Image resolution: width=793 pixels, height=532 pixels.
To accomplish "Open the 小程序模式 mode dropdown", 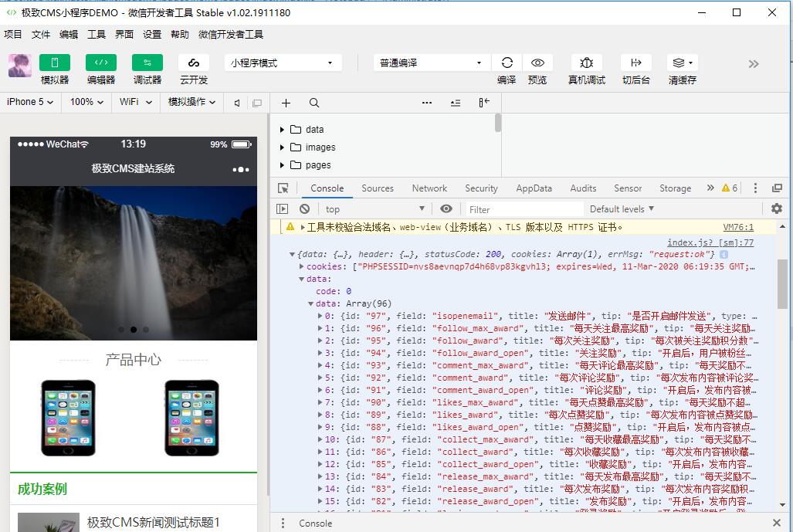I will coord(283,63).
